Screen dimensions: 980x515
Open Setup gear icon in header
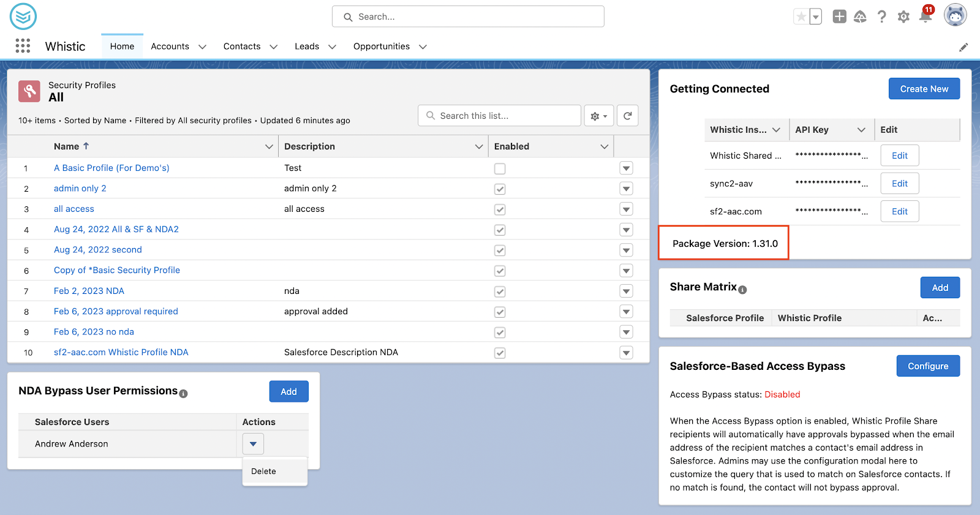click(x=903, y=17)
